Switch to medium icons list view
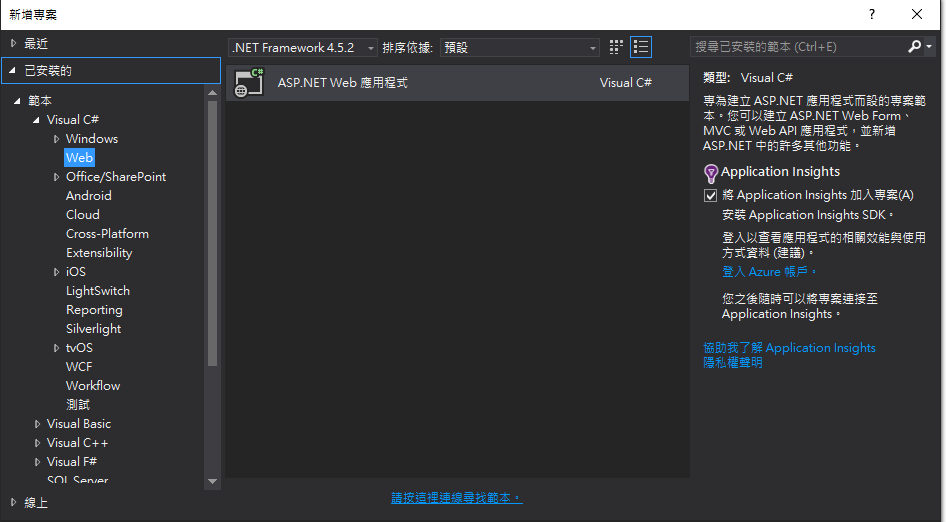 tap(641, 47)
